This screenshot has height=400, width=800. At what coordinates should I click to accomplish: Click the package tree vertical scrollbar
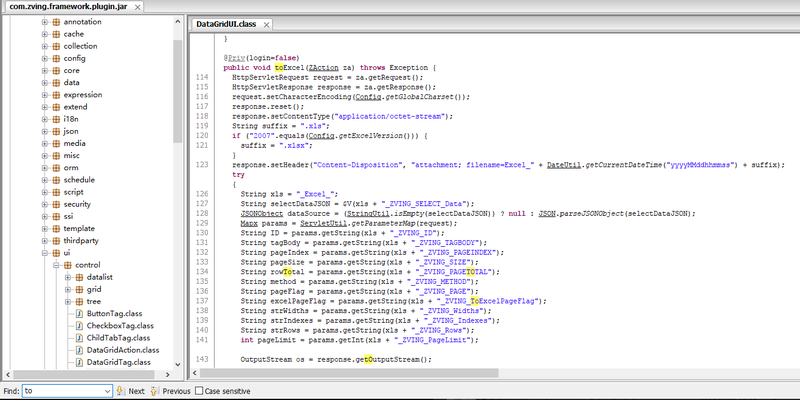click(178, 200)
